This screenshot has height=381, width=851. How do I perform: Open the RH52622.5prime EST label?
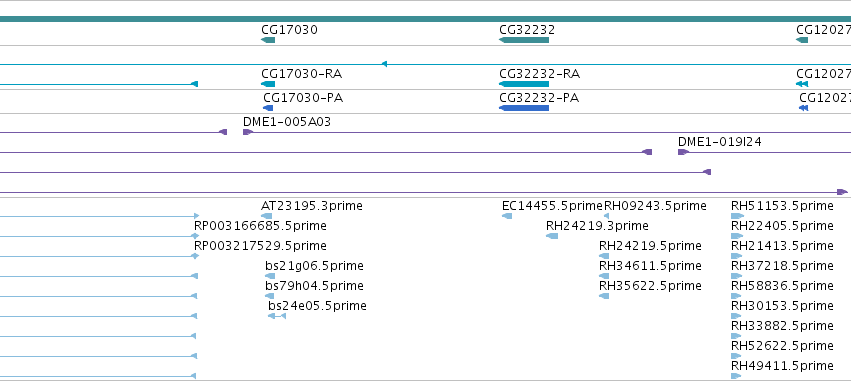pos(782,346)
